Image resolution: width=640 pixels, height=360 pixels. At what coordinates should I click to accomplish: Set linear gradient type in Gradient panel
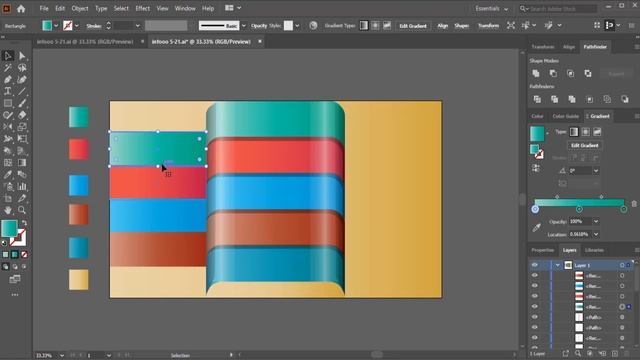coord(574,132)
